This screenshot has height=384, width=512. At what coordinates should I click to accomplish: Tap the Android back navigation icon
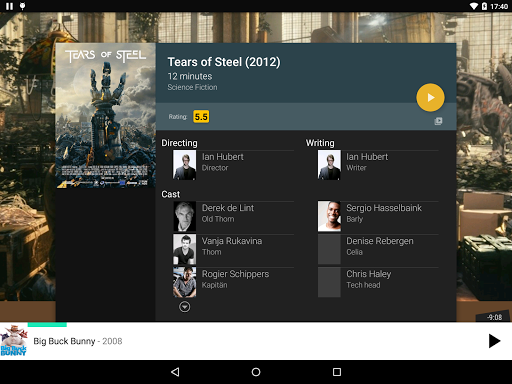coord(175,372)
